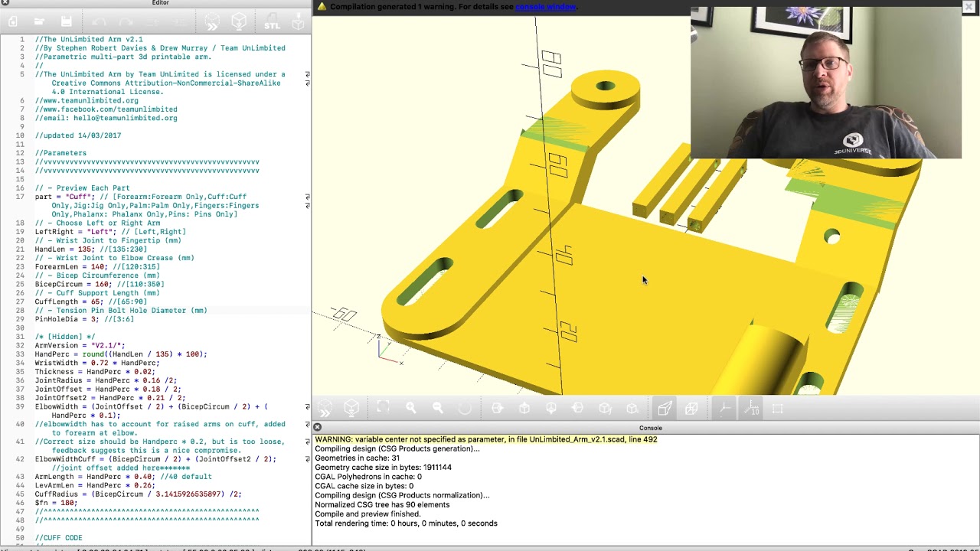
Task: Click the Unindent icon in the editor toolbar
Action: [154, 22]
